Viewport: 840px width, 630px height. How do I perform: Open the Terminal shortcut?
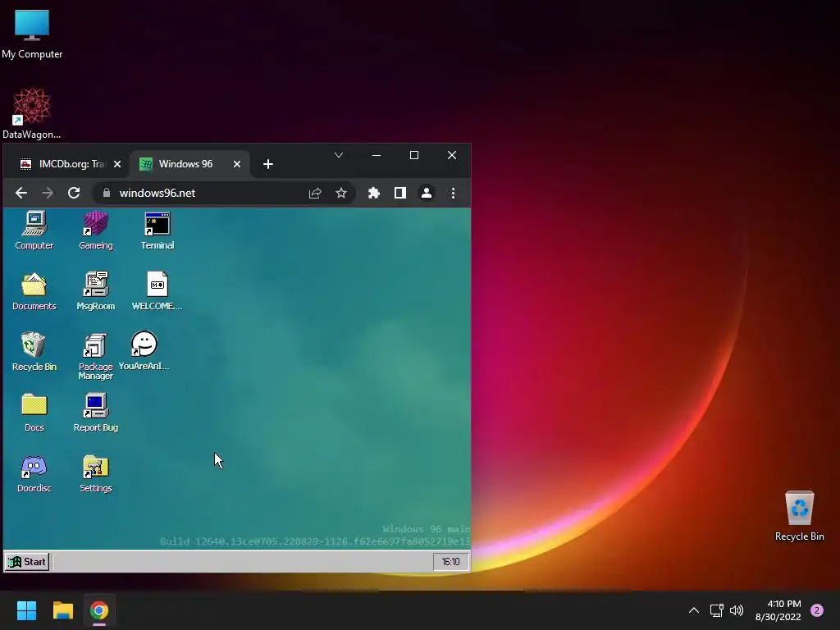point(157,231)
